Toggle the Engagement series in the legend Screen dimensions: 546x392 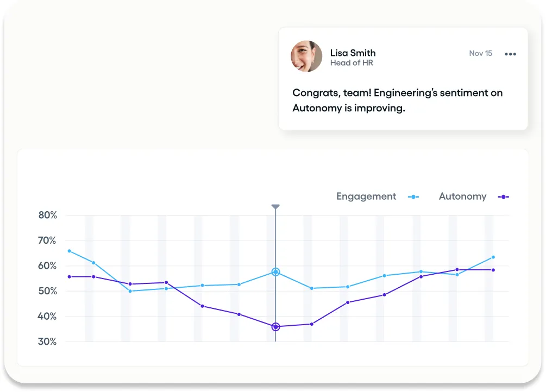(366, 197)
